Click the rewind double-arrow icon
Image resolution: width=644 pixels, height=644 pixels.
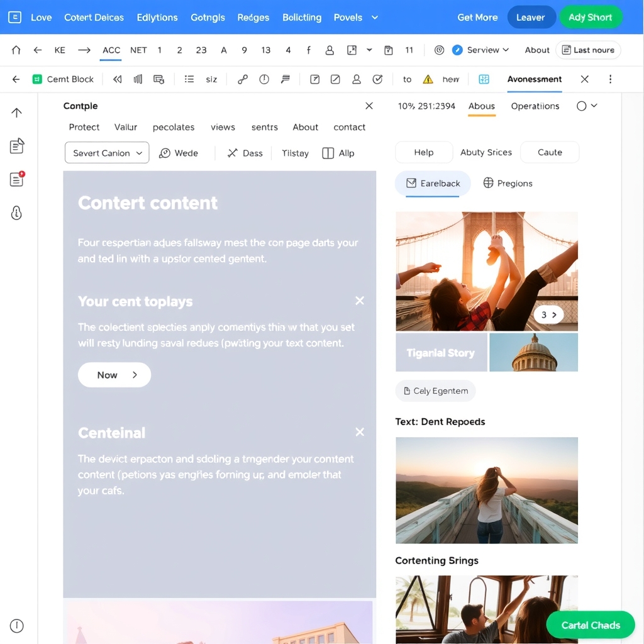click(x=118, y=79)
